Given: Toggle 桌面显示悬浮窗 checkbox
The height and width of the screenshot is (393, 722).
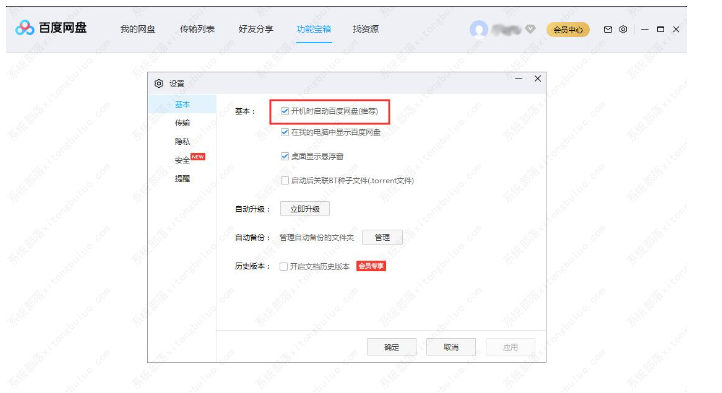Looking at the screenshot, I should 285,156.
